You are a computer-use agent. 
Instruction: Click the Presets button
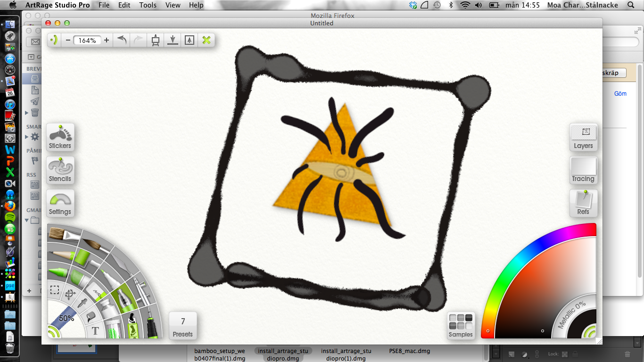pos(182,326)
